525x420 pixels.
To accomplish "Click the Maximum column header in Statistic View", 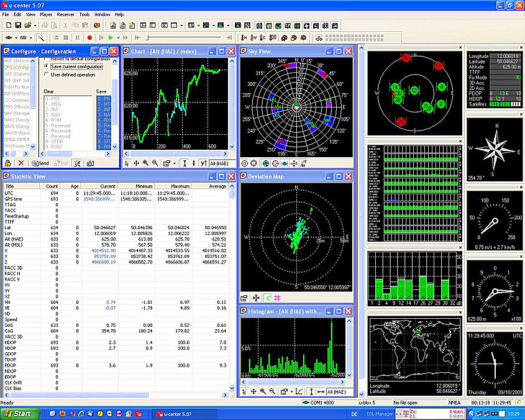I will (x=173, y=186).
